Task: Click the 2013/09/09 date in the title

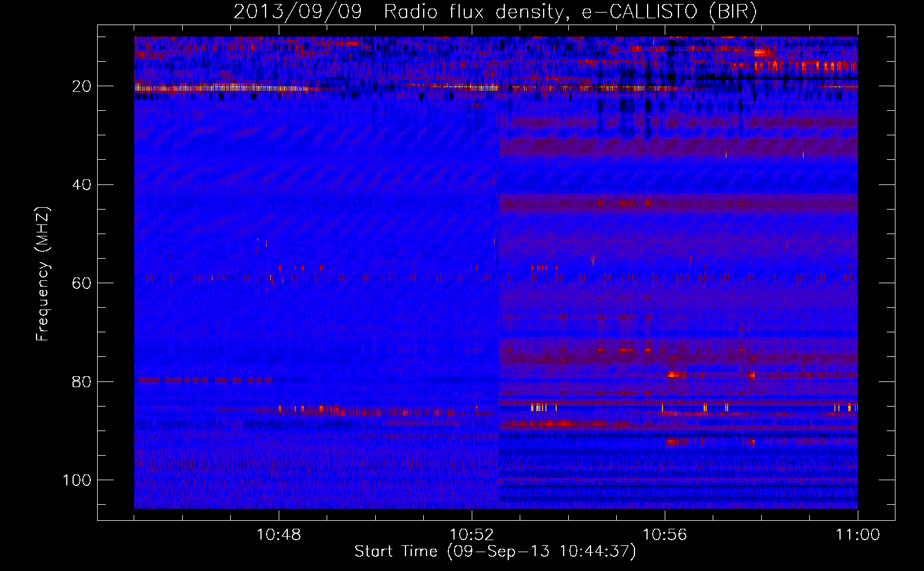Action: (x=298, y=12)
